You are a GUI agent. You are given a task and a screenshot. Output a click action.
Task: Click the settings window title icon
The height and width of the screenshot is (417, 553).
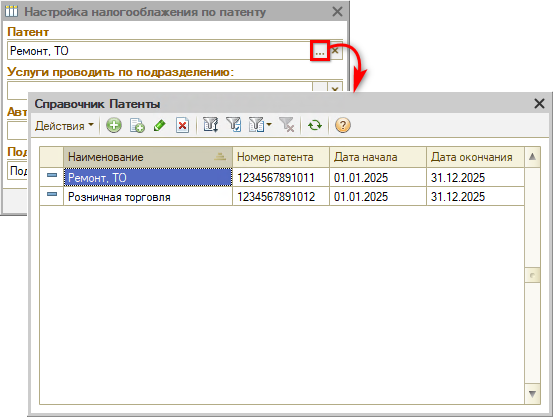tap(12, 12)
